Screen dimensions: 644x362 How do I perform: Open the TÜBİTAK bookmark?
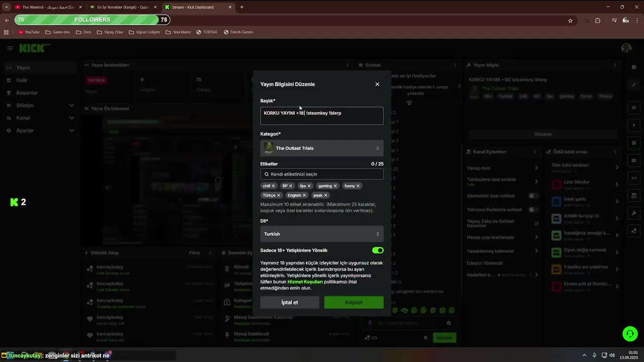point(207,32)
